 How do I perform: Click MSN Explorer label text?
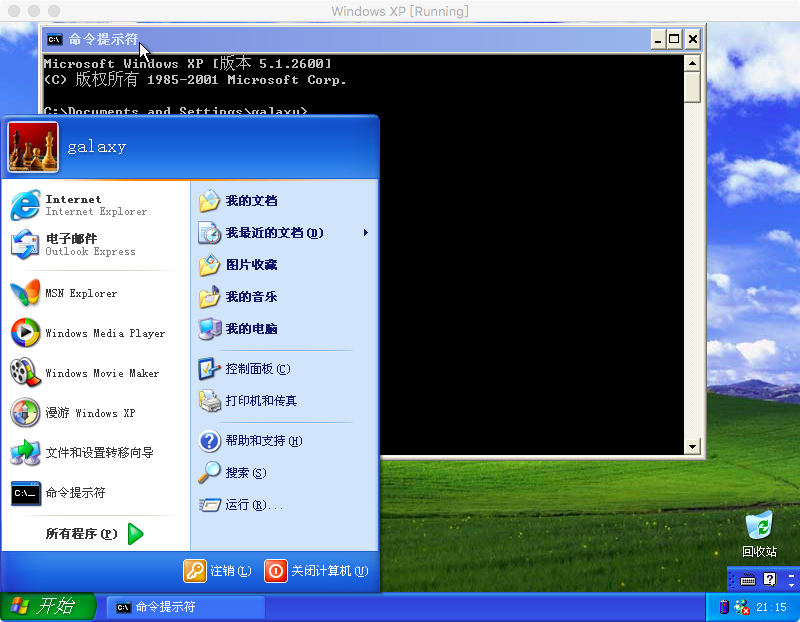click(x=81, y=293)
